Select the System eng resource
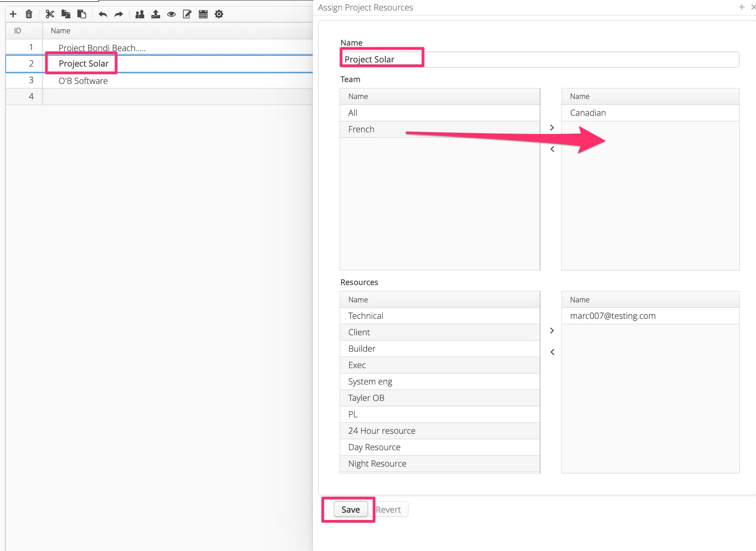756x551 pixels. (x=440, y=382)
